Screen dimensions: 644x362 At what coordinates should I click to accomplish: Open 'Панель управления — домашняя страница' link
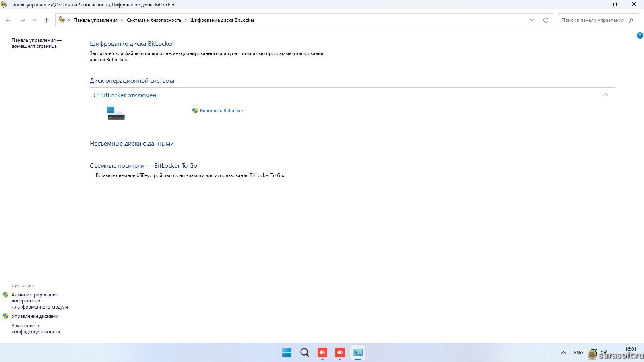point(37,43)
